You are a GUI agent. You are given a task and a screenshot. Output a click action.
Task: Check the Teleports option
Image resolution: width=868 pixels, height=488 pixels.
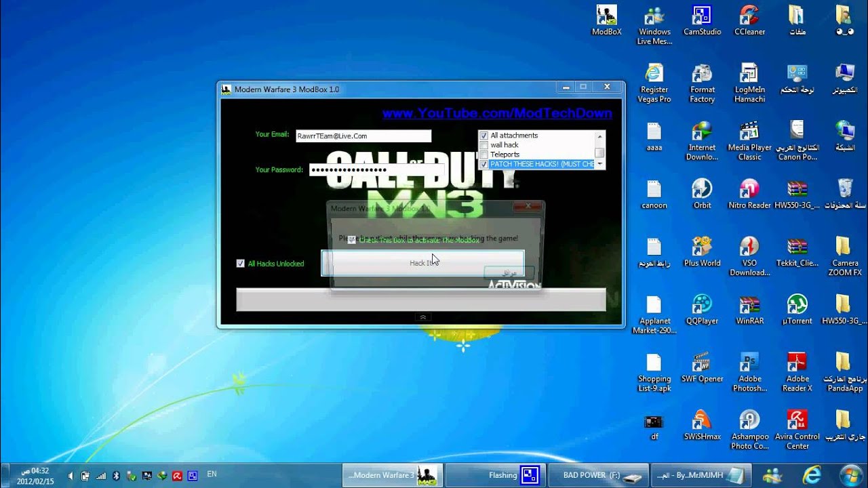click(x=484, y=155)
